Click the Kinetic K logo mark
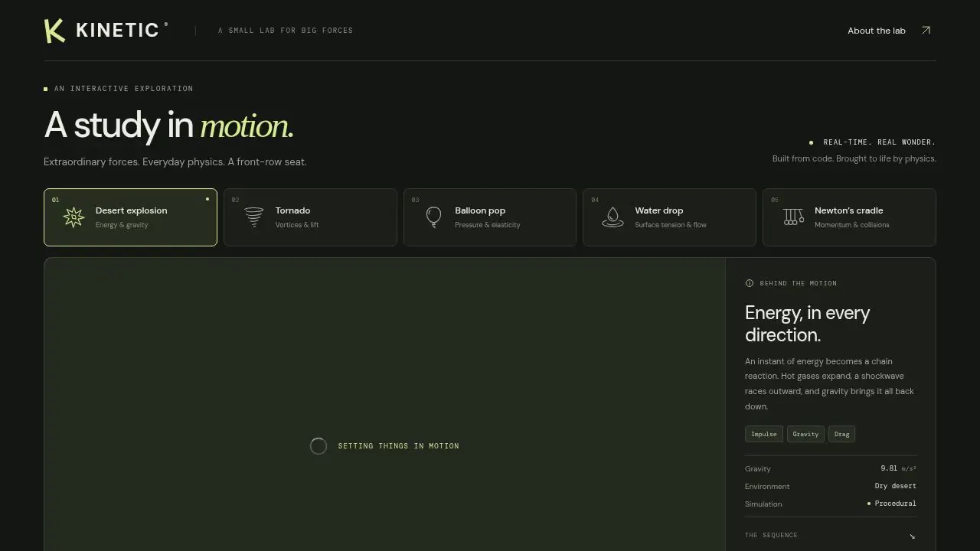 [x=54, y=31]
